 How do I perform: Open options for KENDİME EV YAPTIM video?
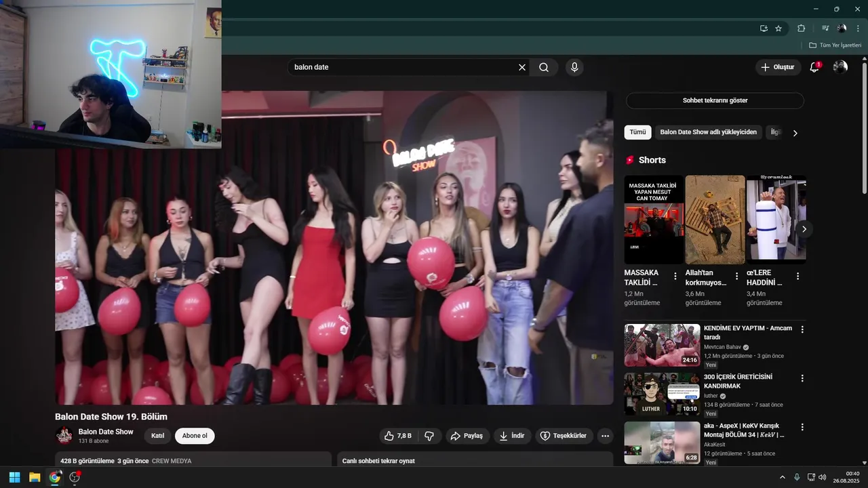(802, 329)
